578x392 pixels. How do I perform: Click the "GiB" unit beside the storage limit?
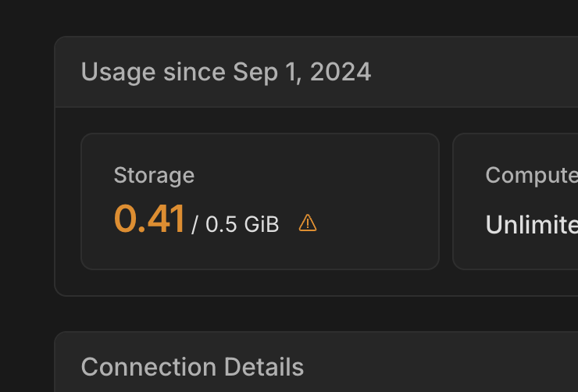pos(261,225)
